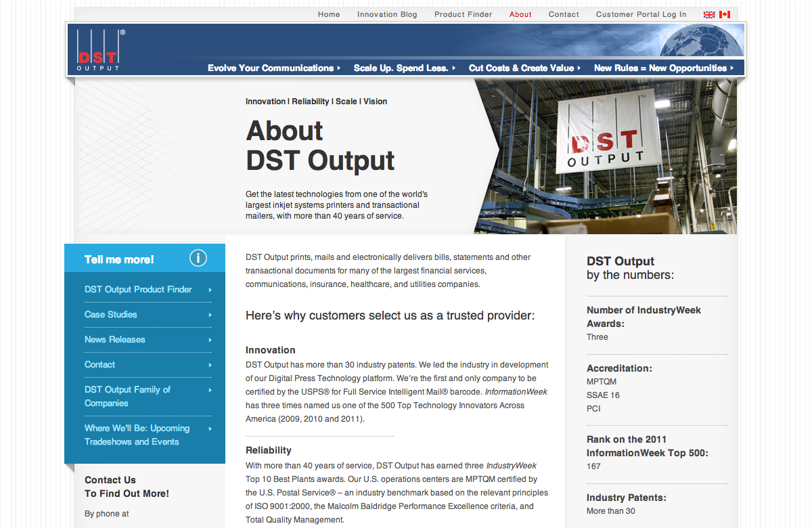Click the MPTQM accreditation entry

click(x=602, y=382)
